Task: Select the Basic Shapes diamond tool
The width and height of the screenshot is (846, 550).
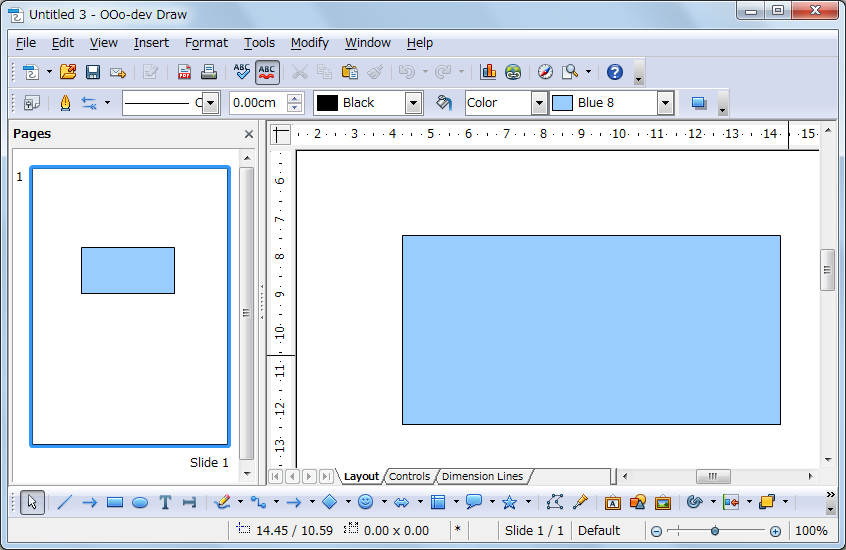Action: point(330,503)
